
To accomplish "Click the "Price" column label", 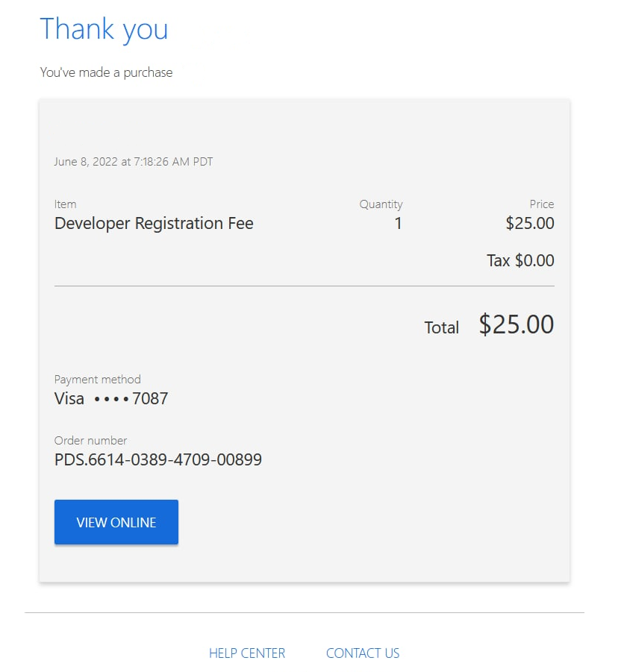I will 542,204.
